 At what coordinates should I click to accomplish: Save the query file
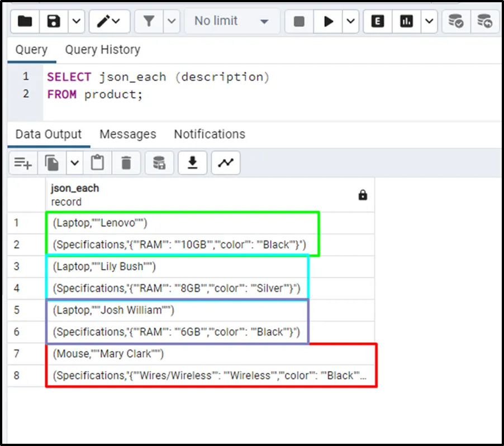point(54,22)
